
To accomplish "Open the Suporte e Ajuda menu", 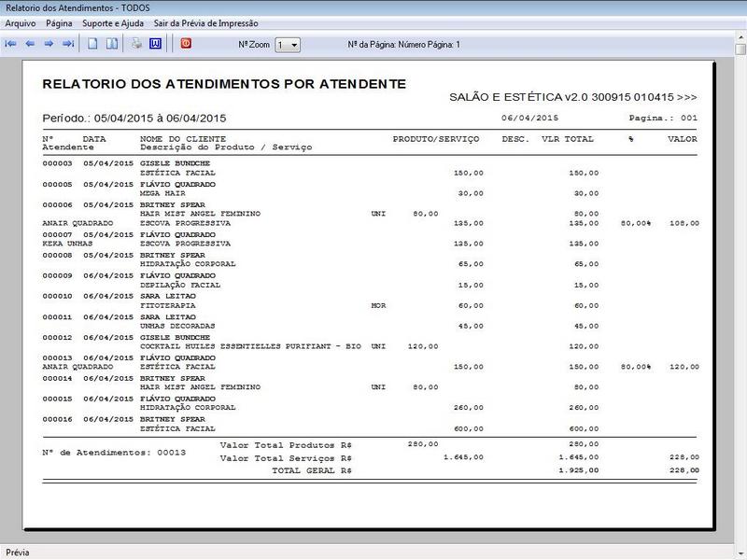I will pyautogui.click(x=113, y=22).
